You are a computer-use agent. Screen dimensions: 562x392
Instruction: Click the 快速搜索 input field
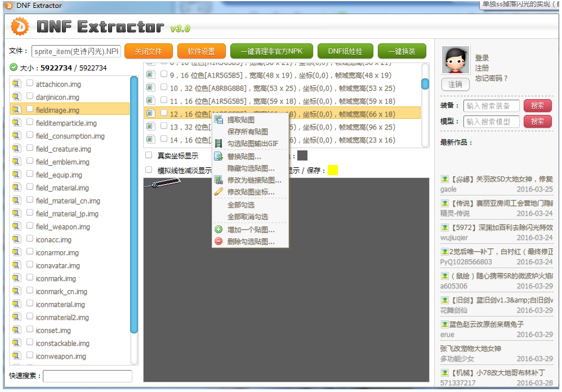click(x=87, y=376)
